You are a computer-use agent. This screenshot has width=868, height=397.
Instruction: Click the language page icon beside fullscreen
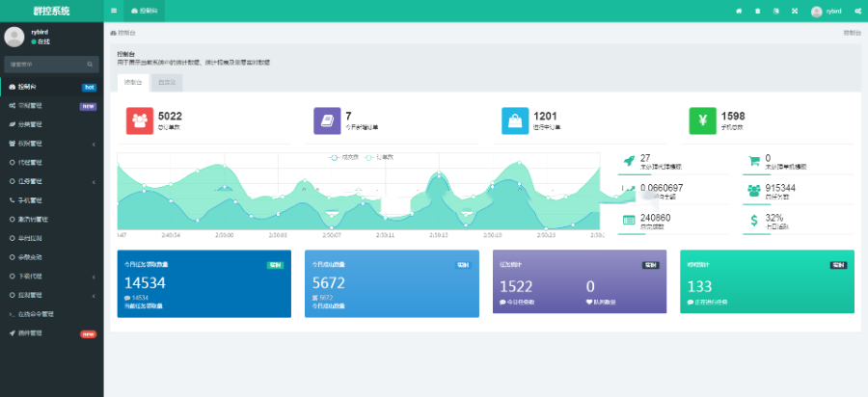(775, 11)
